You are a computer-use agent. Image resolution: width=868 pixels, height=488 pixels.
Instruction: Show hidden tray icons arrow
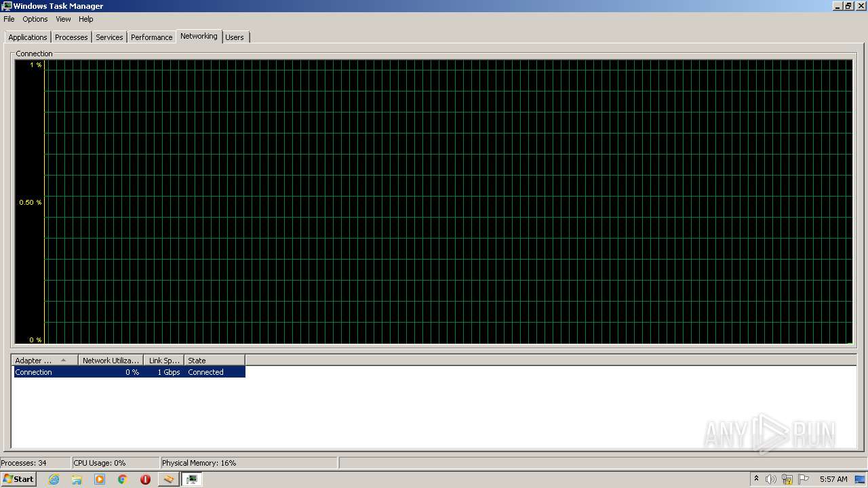756,479
